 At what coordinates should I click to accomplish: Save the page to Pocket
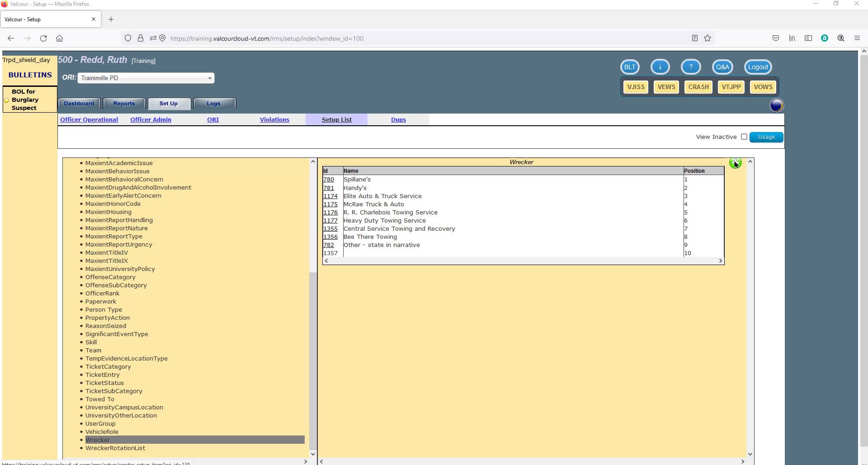pos(776,38)
